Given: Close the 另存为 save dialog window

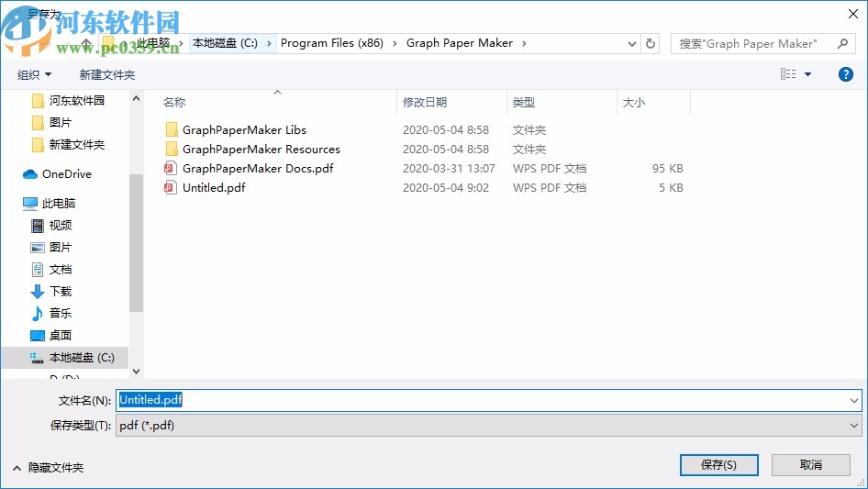Looking at the screenshot, I should click(853, 14).
